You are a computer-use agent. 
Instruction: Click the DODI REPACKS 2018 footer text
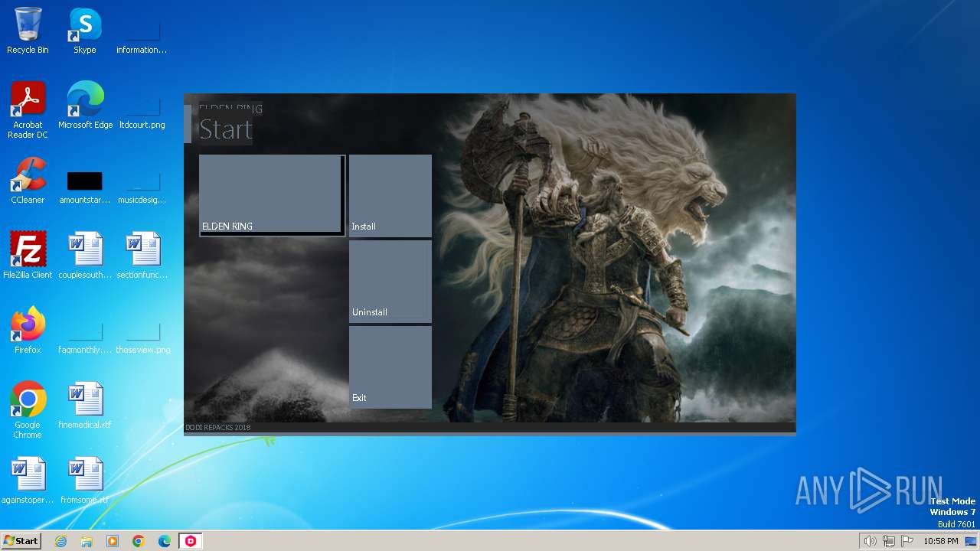(x=218, y=428)
